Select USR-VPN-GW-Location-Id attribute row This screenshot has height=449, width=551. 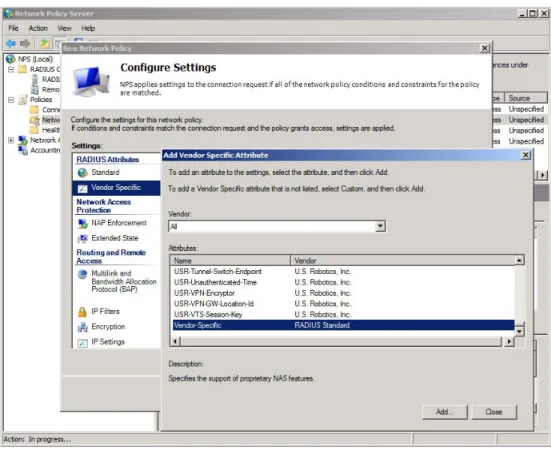pos(343,304)
